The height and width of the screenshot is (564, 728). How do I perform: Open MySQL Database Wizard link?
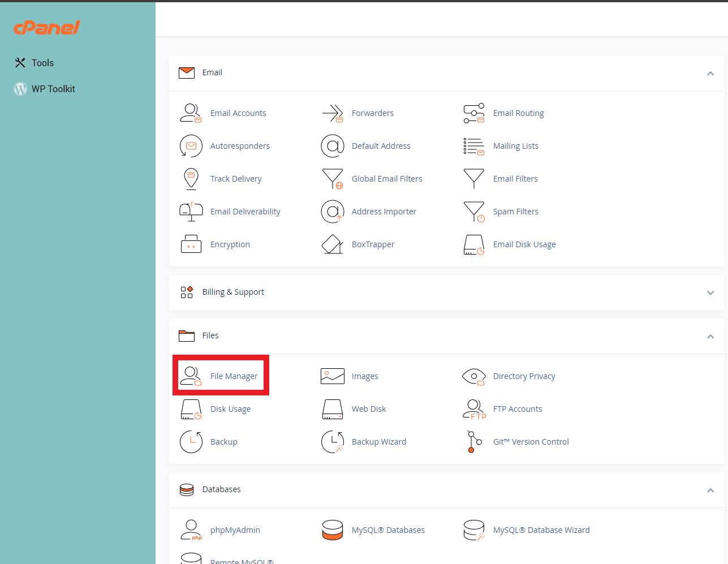pos(541,530)
